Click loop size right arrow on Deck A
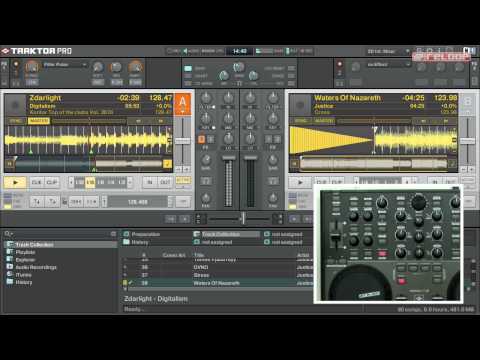The height and width of the screenshot is (360, 480). tap(130, 182)
